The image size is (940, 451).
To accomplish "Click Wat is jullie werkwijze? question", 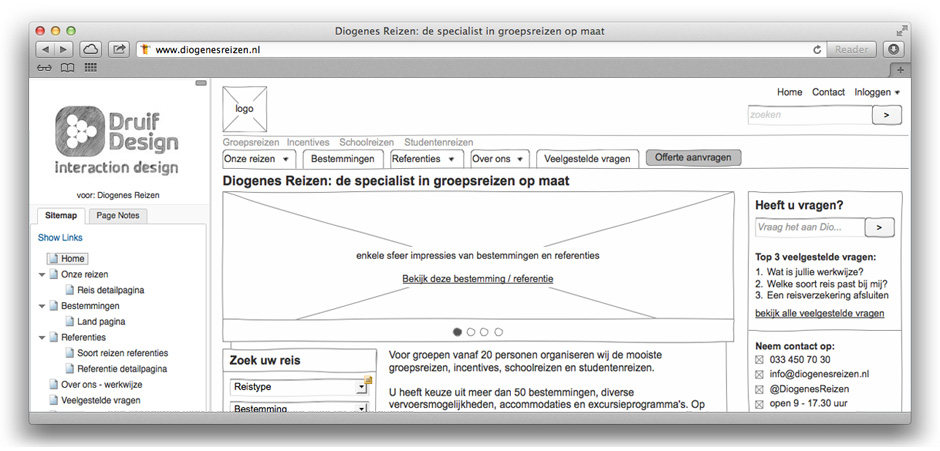I will coord(815,272).
